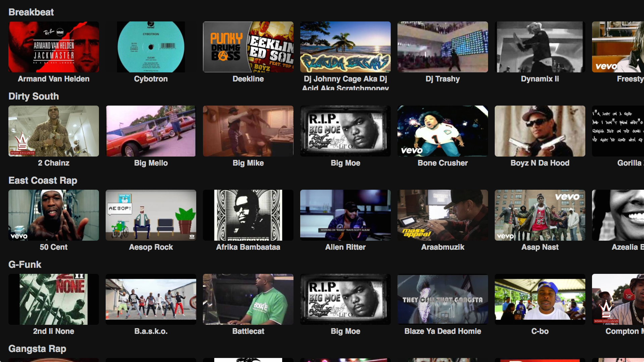Select the Boyz N Da Hood thumbnail

coord(540,131)
